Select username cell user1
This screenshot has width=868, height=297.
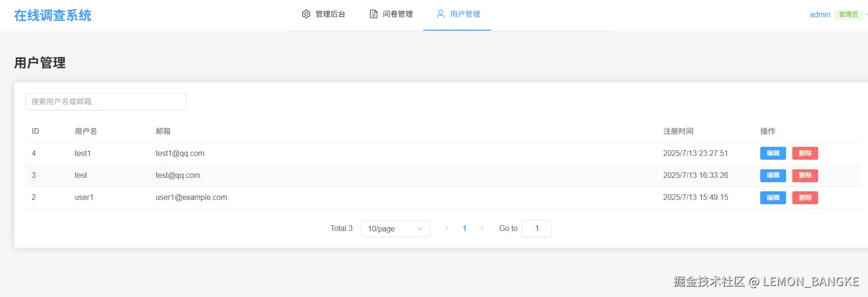(84, 198)
